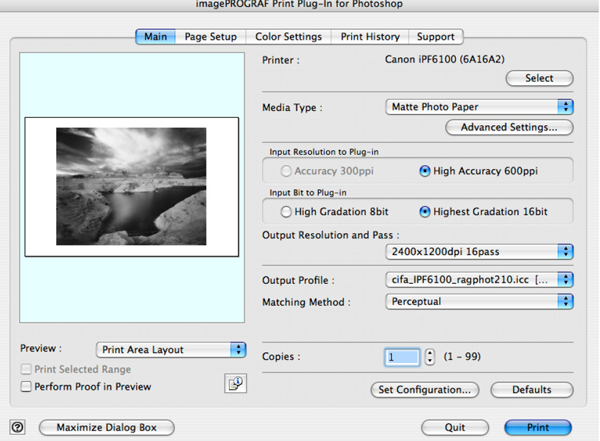
Task: Switch to the Main tab
Action: [x=155, y=37]
